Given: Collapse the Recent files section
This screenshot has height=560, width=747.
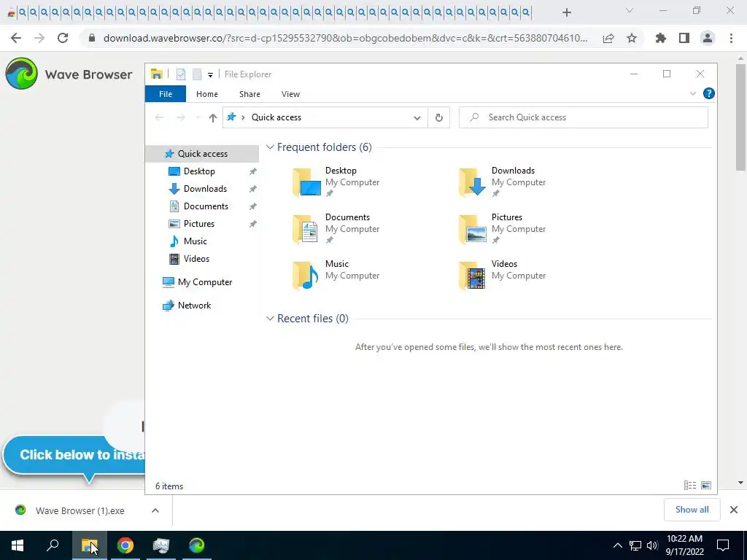Looking at the screenshot, I should click(270, 319).
